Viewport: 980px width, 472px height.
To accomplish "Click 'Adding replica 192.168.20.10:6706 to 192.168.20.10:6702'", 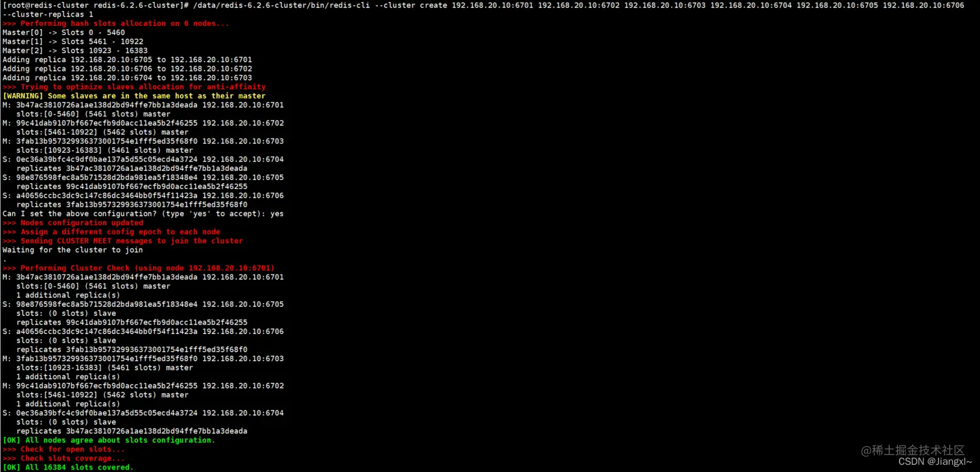I will point(128,69).
